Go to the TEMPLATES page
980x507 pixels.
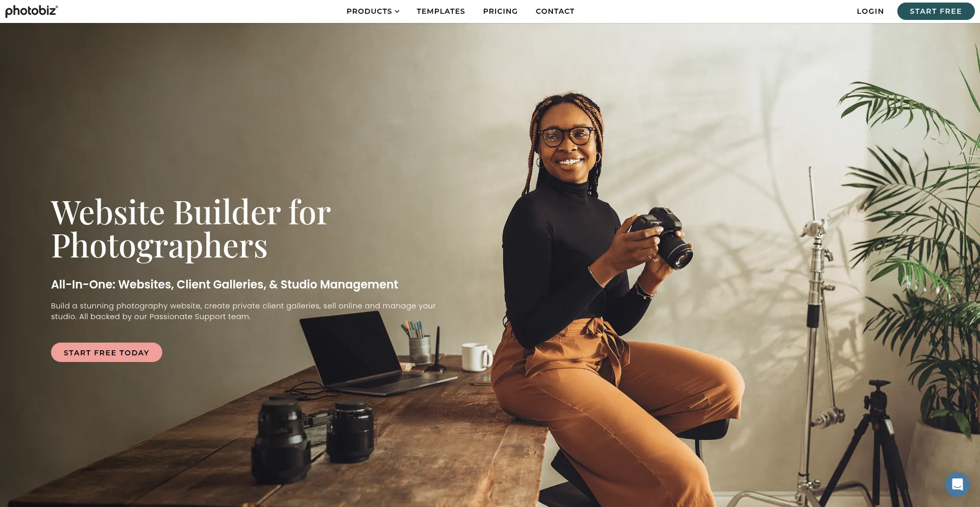tap(440, 11)
